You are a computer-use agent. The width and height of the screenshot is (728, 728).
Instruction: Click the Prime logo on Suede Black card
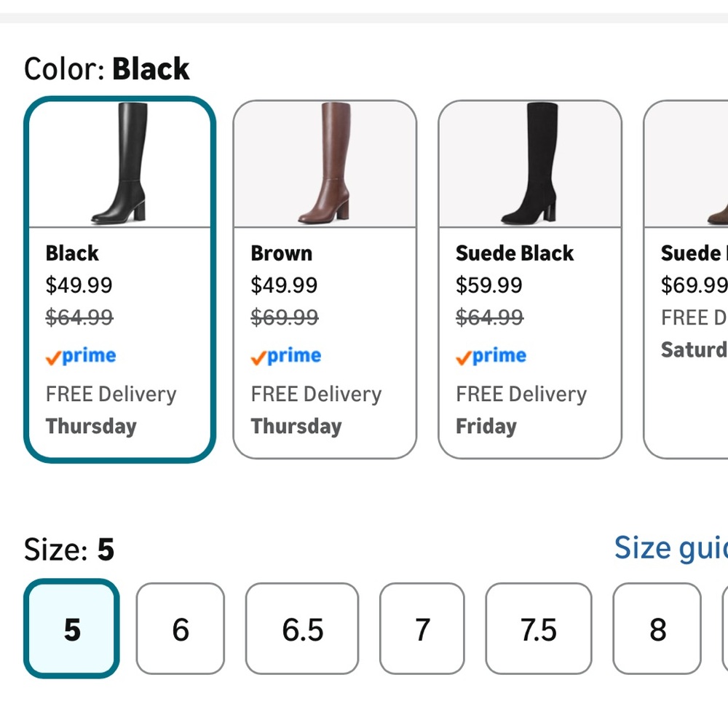pos(491,356)
